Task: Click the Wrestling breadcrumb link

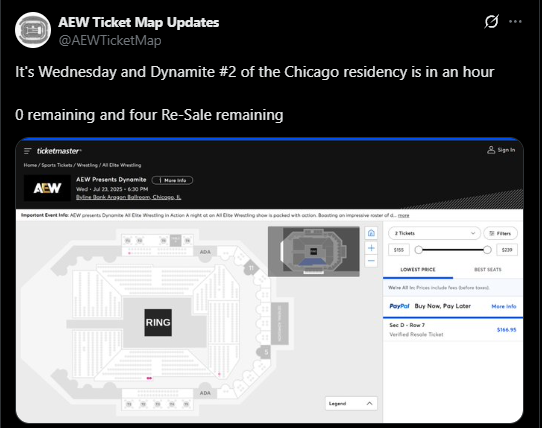Action: click(87, 165)
